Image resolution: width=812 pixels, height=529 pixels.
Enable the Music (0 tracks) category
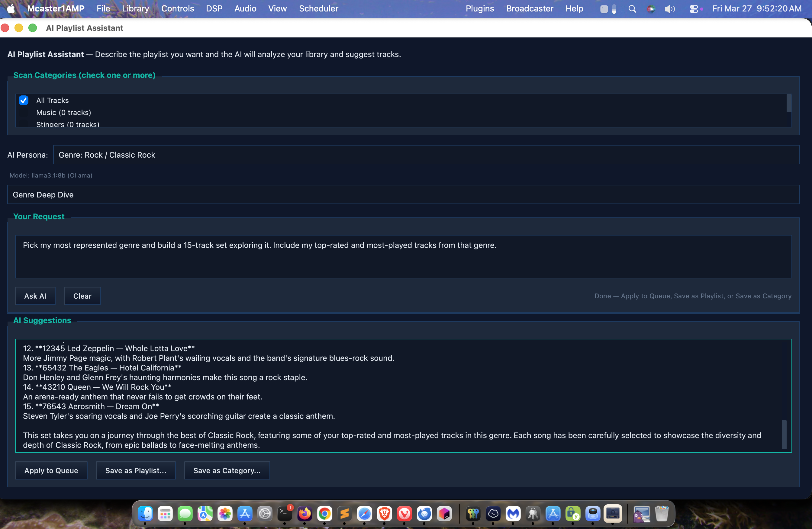click(24, 113)
